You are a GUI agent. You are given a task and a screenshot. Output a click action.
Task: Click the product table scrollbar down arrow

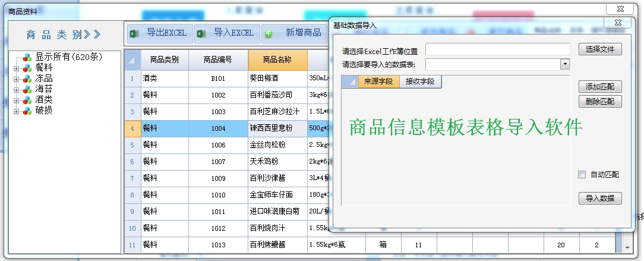pos(627,247)
